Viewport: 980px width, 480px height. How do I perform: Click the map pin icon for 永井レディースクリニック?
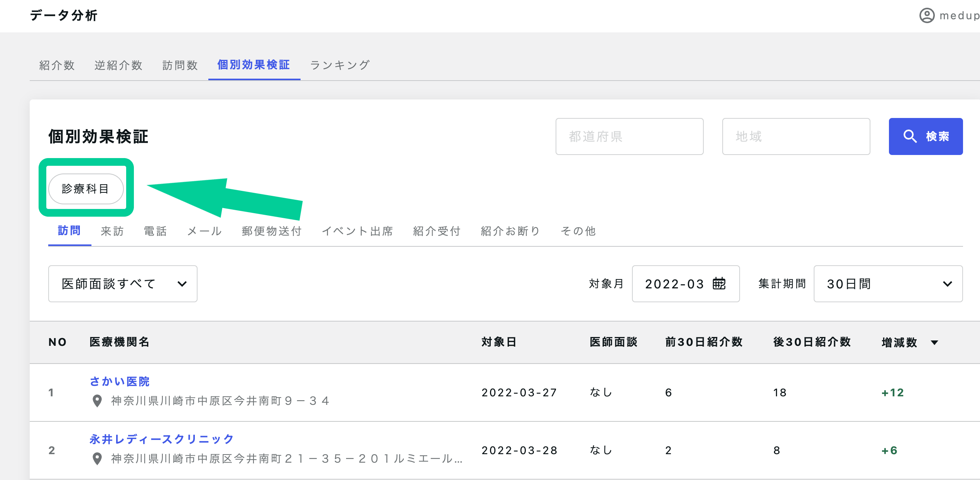pyautogui.click(x=97, y=458)
